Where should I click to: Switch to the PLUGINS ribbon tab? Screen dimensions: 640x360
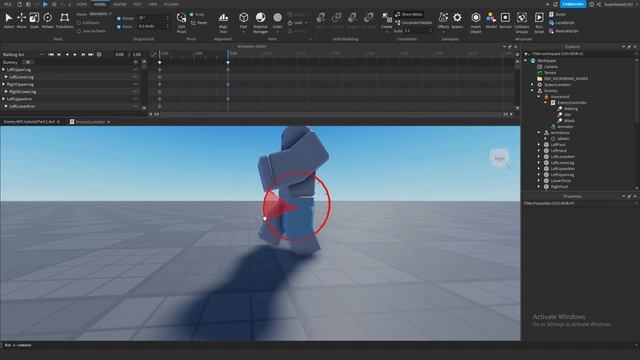tap(171, 4)
